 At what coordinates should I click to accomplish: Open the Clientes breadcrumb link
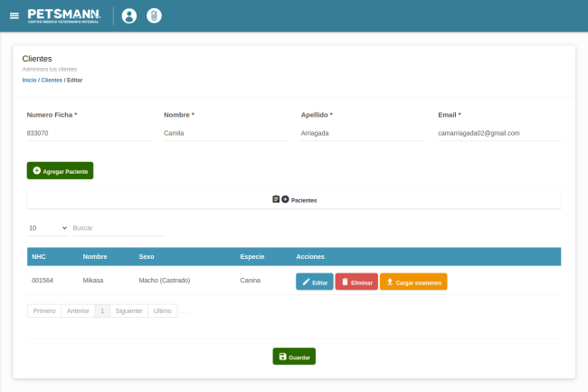click(x=52, y=80)
